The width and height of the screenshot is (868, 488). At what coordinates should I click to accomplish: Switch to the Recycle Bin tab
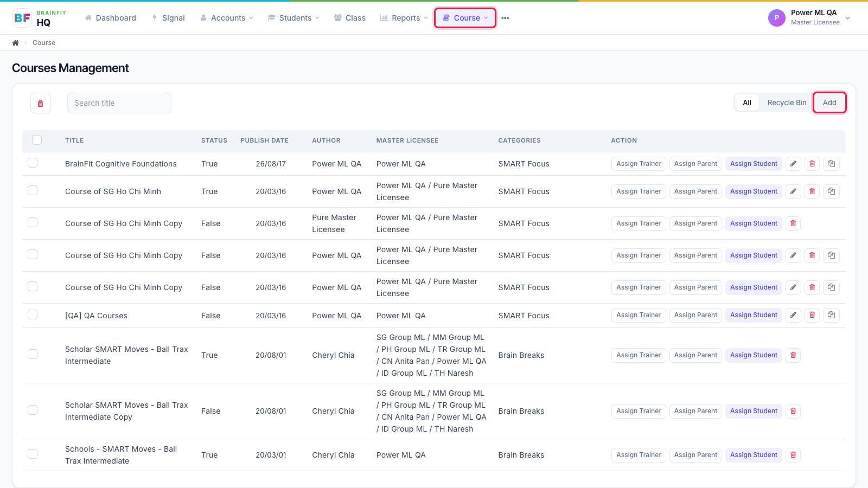(787, 102)
